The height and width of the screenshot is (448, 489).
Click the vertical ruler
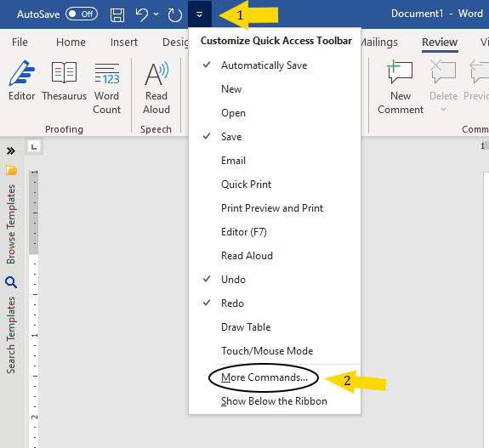[34, 309]
